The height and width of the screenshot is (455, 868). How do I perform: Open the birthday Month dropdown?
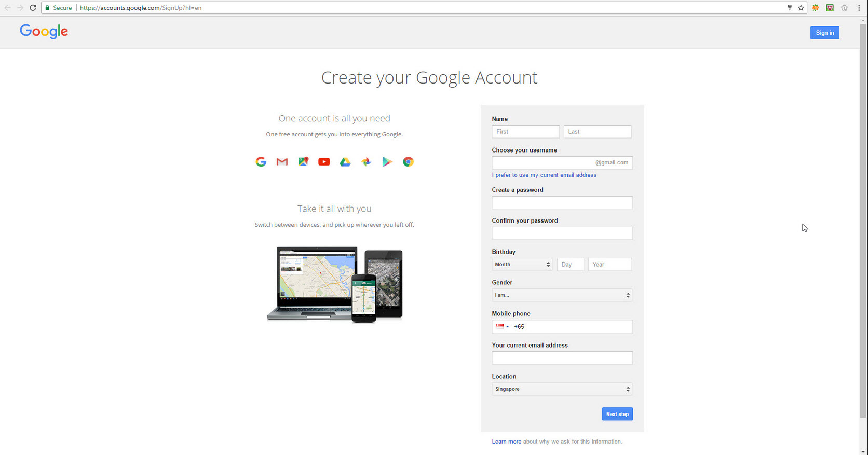pyautogui.click(x=522, y=265)
